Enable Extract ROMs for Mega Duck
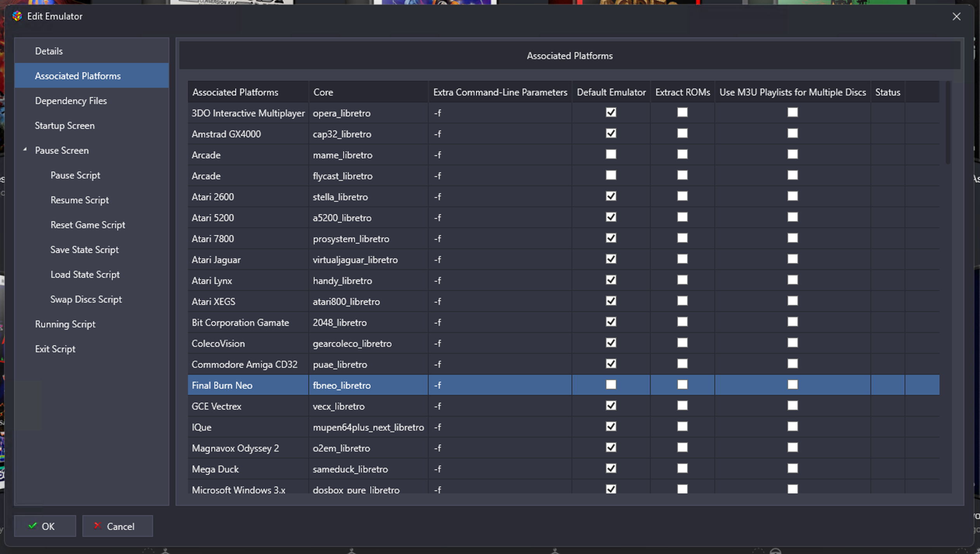Viewport: 980px width, 554px height. click(x=682, y=469)
